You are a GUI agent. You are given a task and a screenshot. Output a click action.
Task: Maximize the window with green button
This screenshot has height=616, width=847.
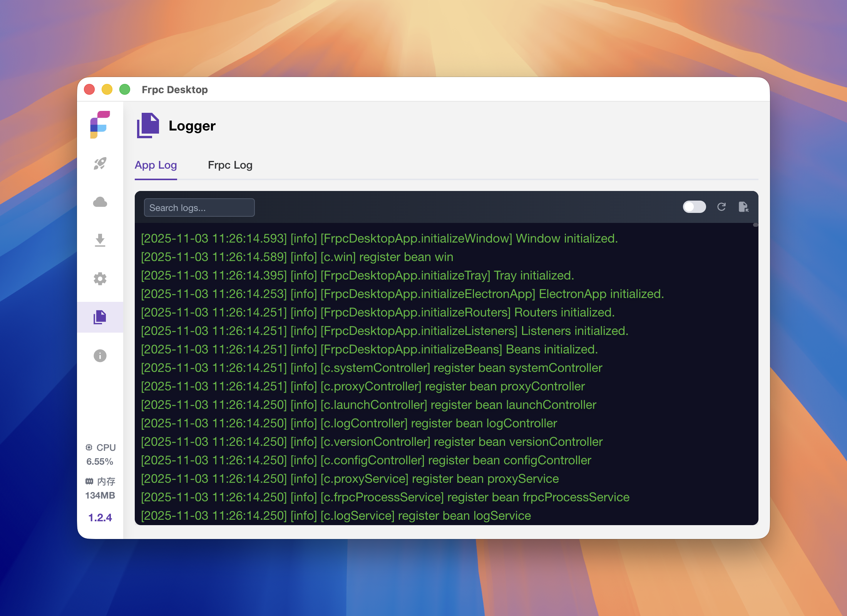pos(125,89)
